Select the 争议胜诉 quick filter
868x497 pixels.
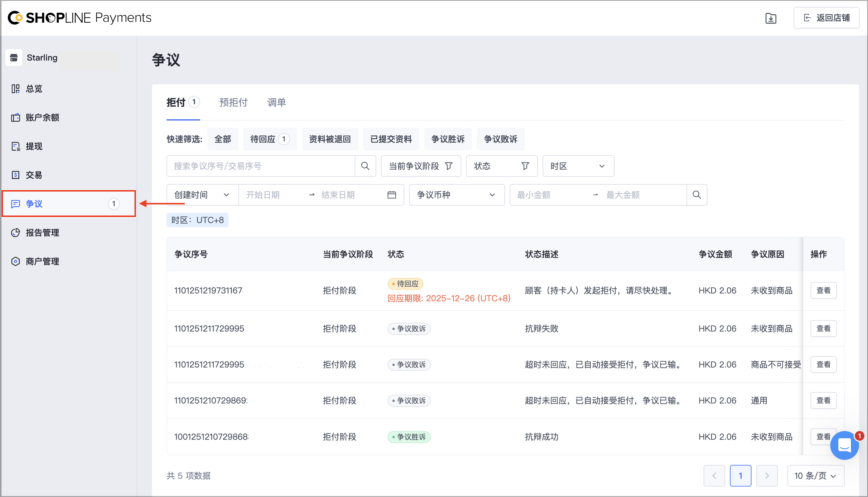tap(448, 139)
